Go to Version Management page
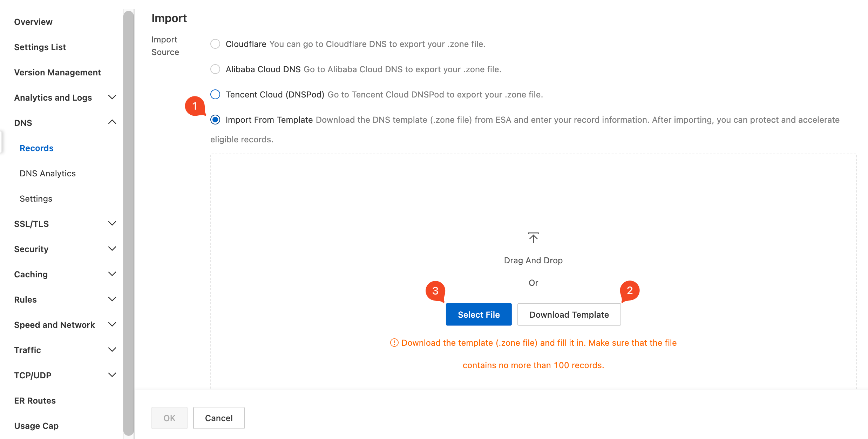This screenshot has width=868, height=439. click(57, 72)
